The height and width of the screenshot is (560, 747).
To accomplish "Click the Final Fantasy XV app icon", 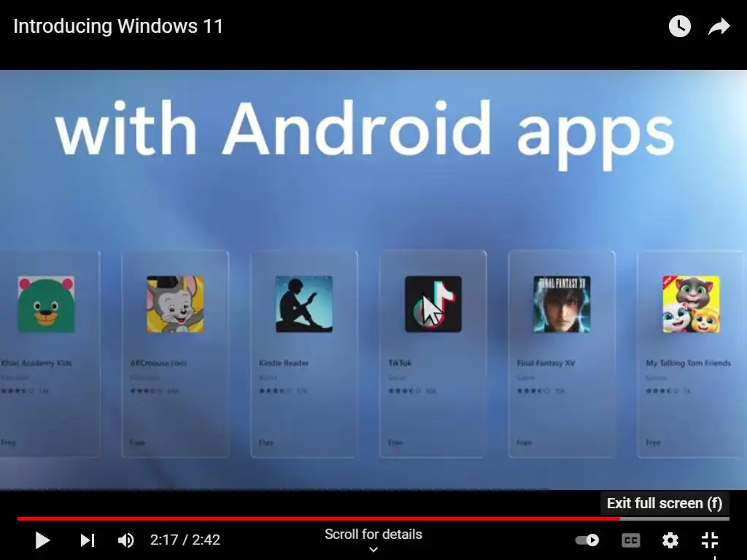I will [x=562, y=304].
